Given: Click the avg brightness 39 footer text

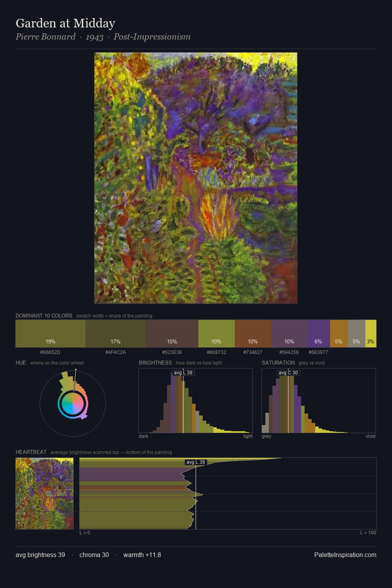Looking at the screenshot, I should (40, 555).
